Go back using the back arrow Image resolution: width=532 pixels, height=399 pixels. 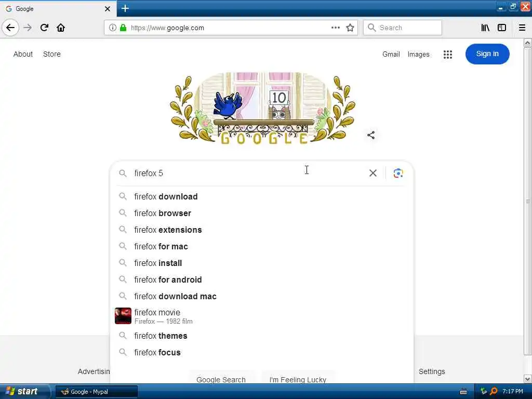[10, 28]
